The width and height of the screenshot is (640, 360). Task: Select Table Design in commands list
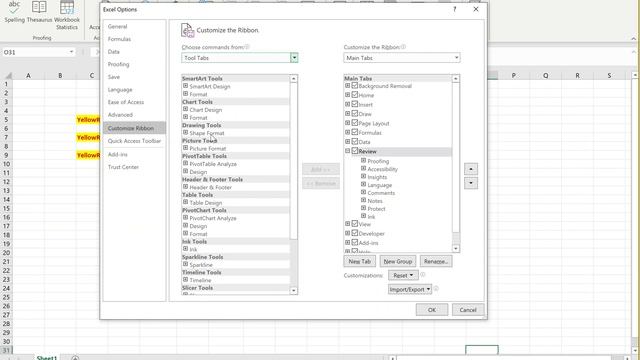[206, 203]
